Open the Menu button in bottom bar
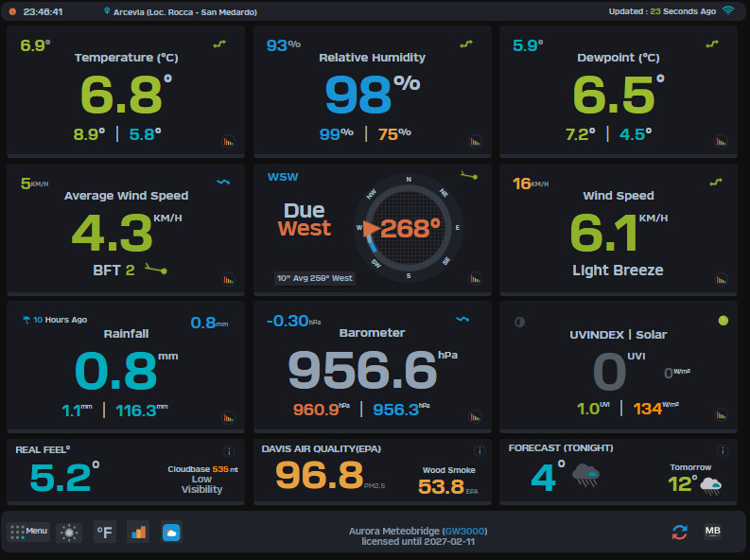750x560 pixels. 28,532
